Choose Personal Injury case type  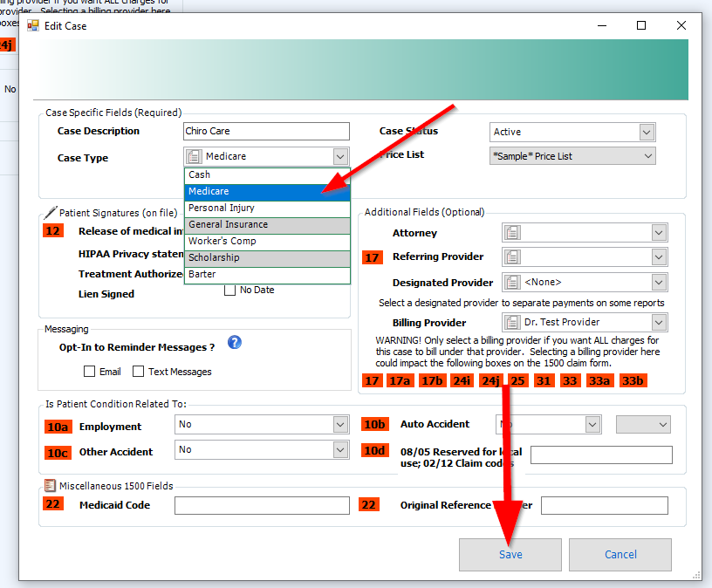[268, 208]
